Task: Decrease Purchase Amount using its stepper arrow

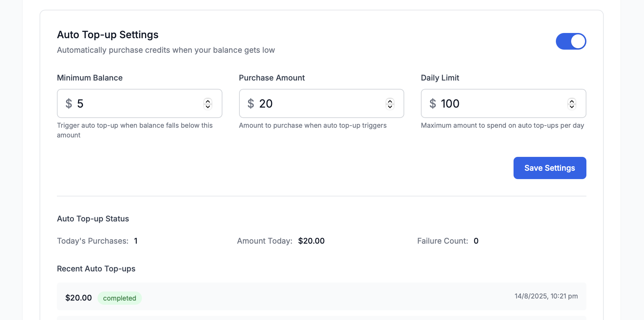Action: coord(389,107)
